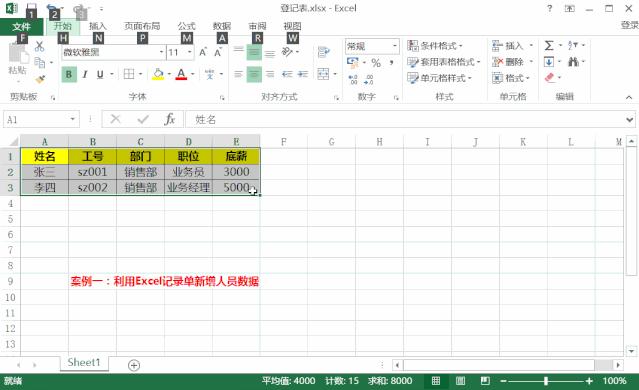
Task: Open 单元格样式 cell styles dropdown
Action: click(x=440, y=78)
